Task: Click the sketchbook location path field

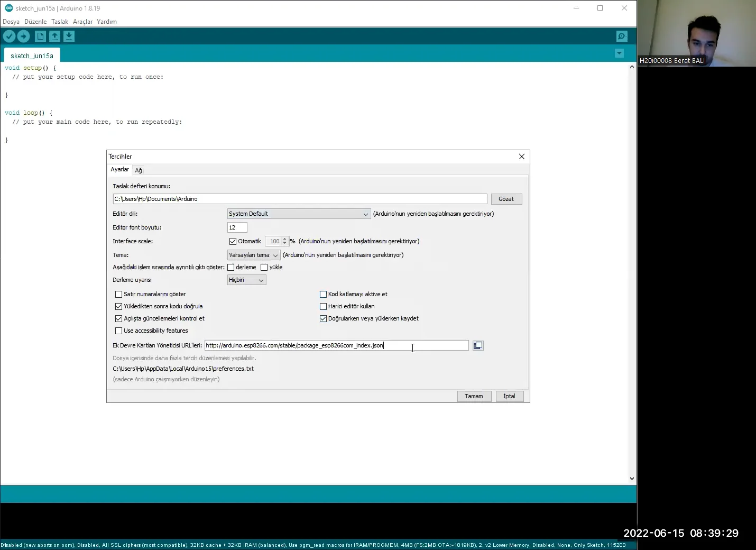Action: tap(300, 199)
